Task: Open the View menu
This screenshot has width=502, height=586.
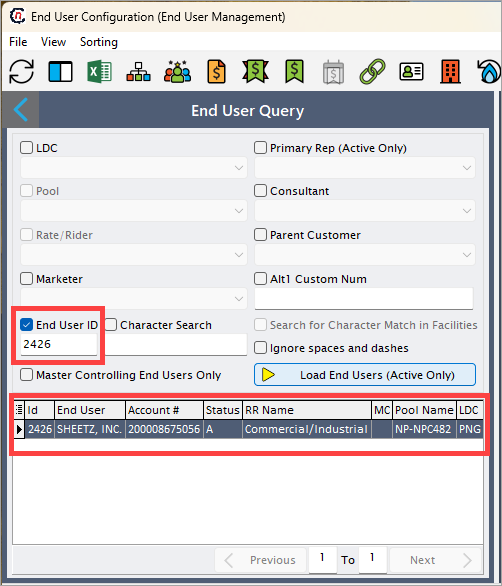Action: point(53,42)
